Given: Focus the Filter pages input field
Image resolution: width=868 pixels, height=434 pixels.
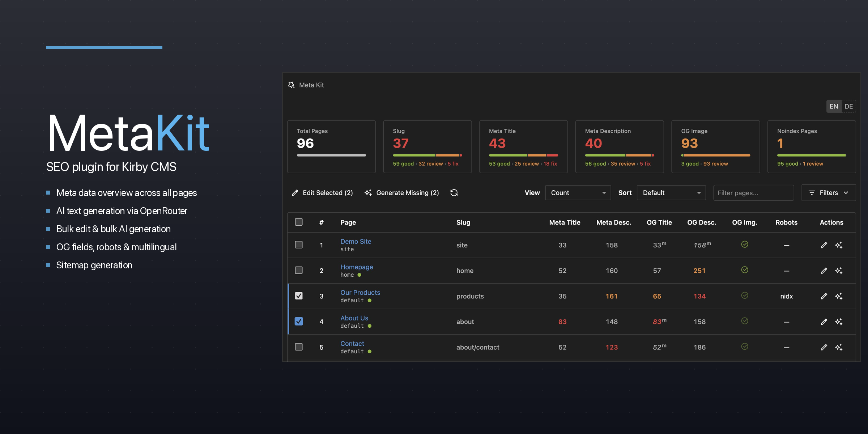Looking at the screenshot, I should click(754, 193).
